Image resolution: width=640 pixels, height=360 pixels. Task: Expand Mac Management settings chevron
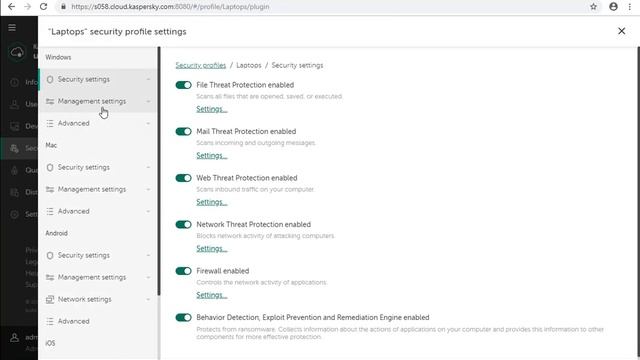(x=148, y=189)
